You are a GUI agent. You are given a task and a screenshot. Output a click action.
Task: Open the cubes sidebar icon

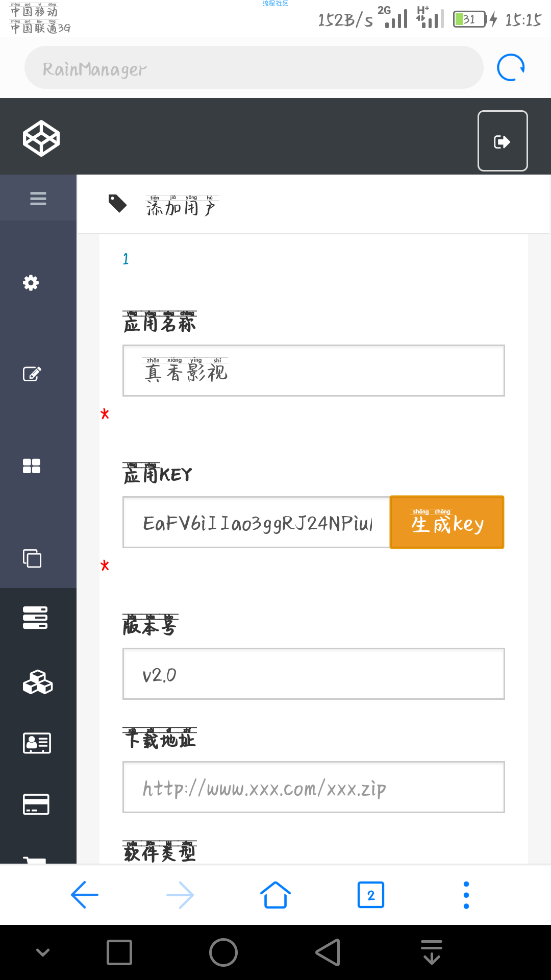[38, 682]
